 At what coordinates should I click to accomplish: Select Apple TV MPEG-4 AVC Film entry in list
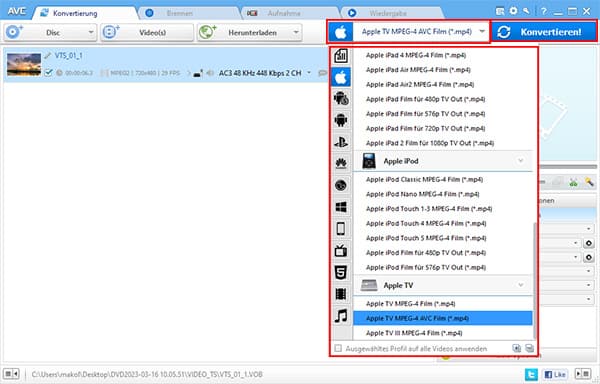442,318
